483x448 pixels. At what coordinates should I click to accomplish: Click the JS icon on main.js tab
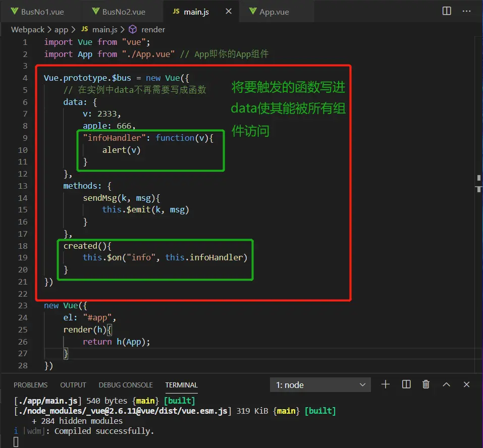176,12
